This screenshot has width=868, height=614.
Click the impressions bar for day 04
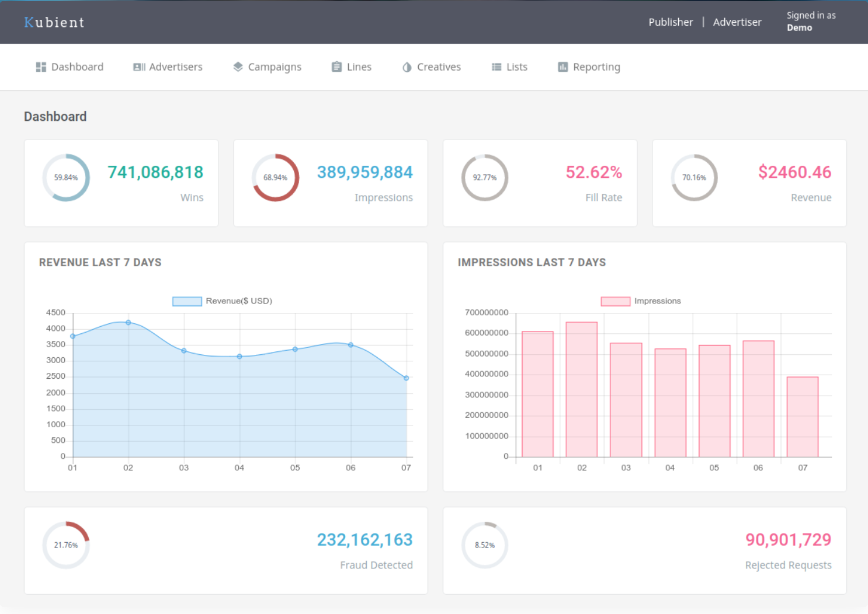(x=670, y=403)
